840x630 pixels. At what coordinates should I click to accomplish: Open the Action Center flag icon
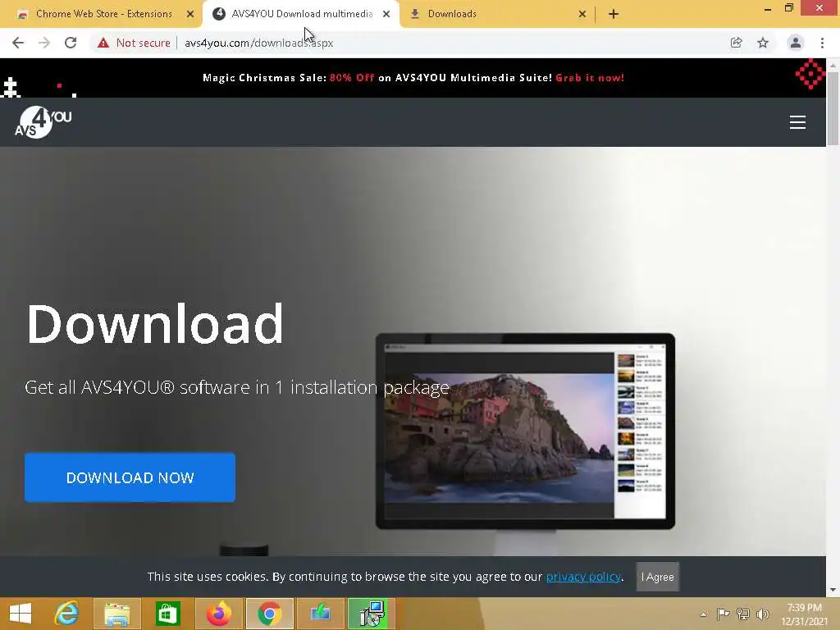723,614
